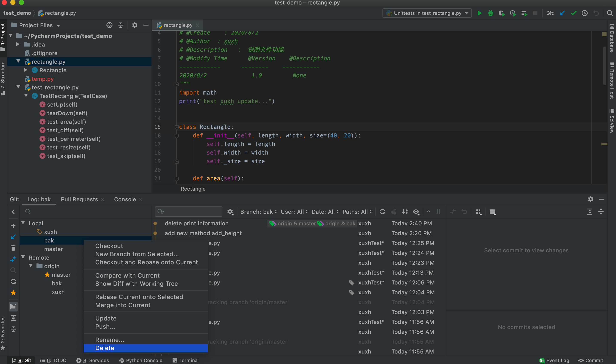Open the 8: Services tool window

pos(93,360)
